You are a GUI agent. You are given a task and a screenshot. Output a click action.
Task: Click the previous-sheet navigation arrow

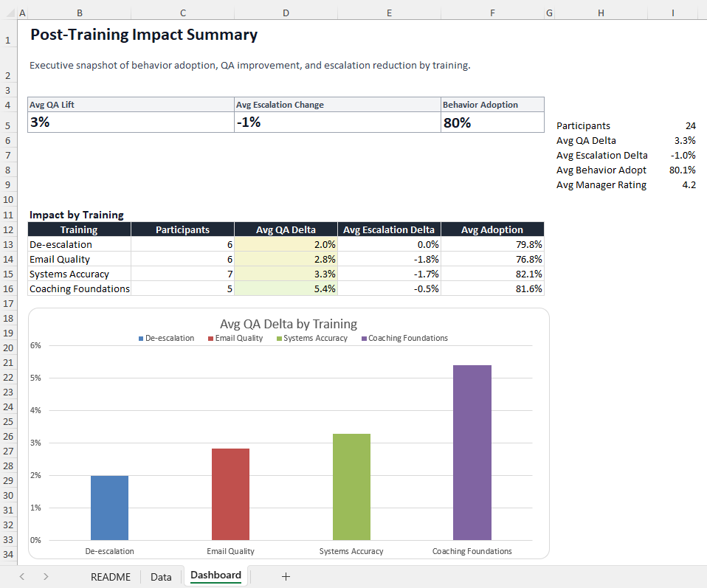point(21,576)
